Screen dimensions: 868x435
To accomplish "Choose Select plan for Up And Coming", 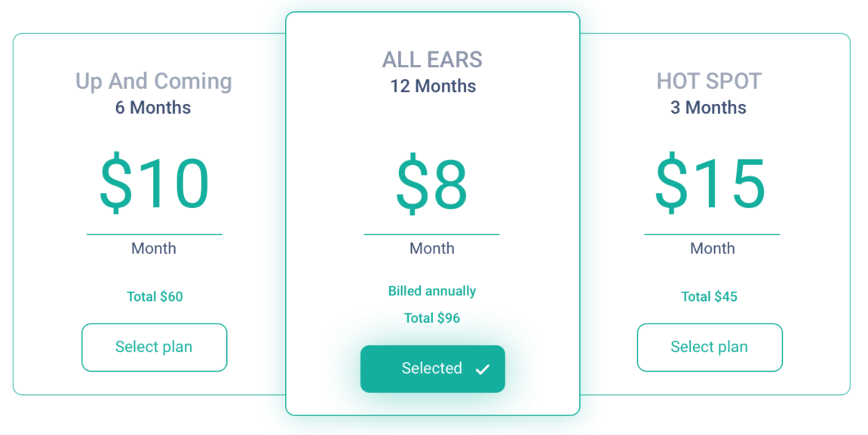I will (x=154, y=347).
